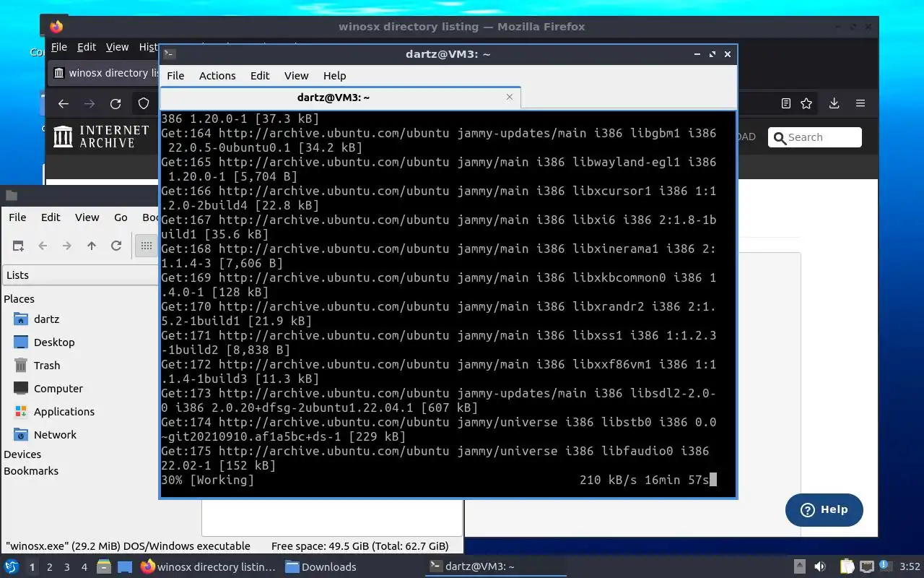Switch file manager to icon grid view
The image size is (924, 578).
tap(147, 246)
